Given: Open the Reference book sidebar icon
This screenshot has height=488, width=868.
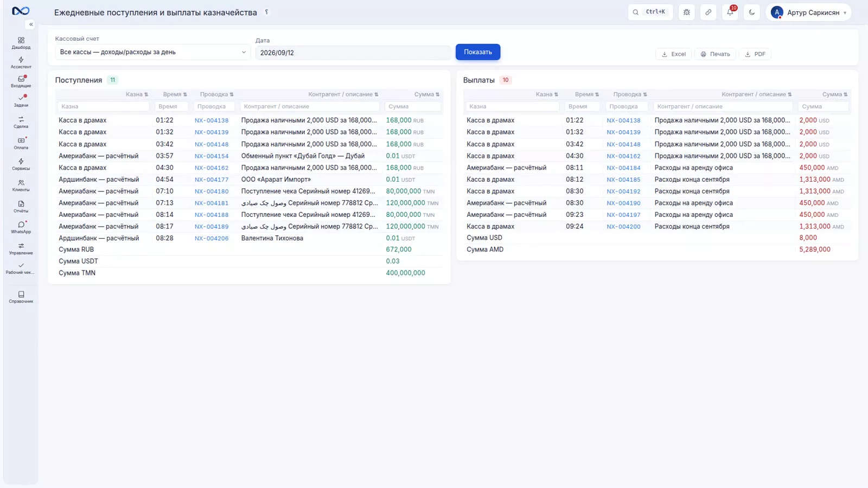Looking at the screenshot, I should 21,297.
